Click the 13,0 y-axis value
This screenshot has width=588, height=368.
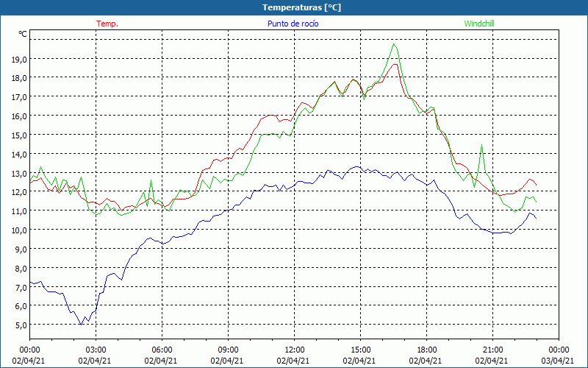pos(19,174)
